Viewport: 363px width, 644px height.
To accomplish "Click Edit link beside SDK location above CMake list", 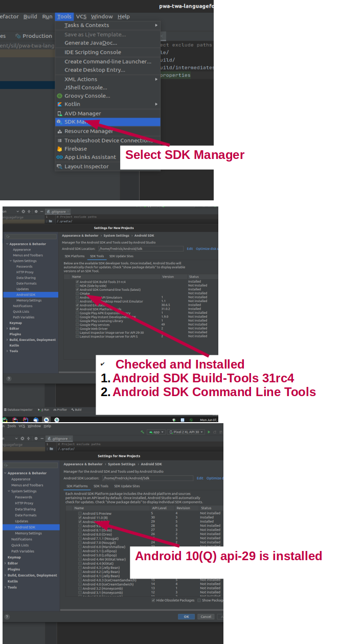I will (190, 249).
